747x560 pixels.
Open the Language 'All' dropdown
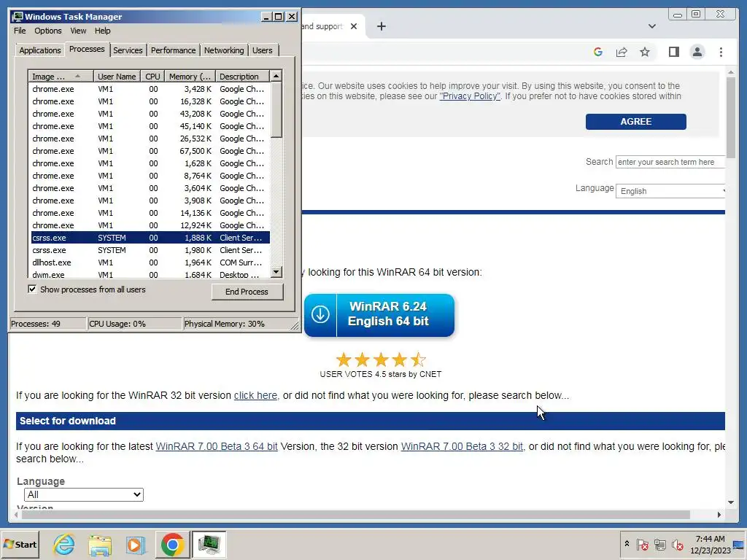click(84, 494)
